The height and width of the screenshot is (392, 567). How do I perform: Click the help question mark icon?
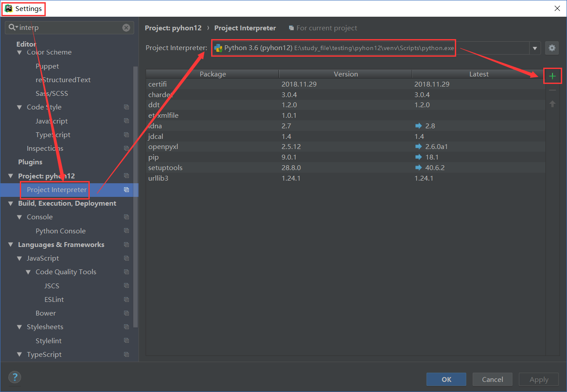pos(15,377)
